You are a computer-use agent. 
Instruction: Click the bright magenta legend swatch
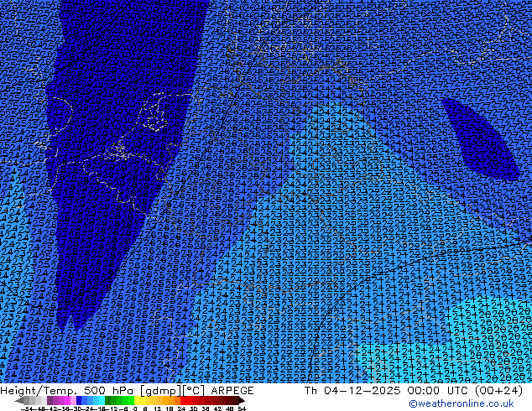67,400
